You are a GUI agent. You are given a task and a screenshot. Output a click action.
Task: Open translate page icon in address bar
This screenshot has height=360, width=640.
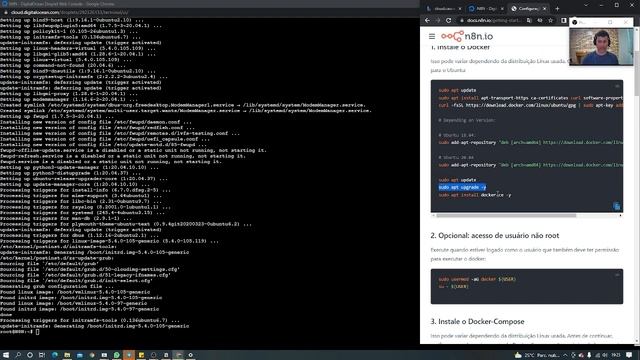point(529,20)
